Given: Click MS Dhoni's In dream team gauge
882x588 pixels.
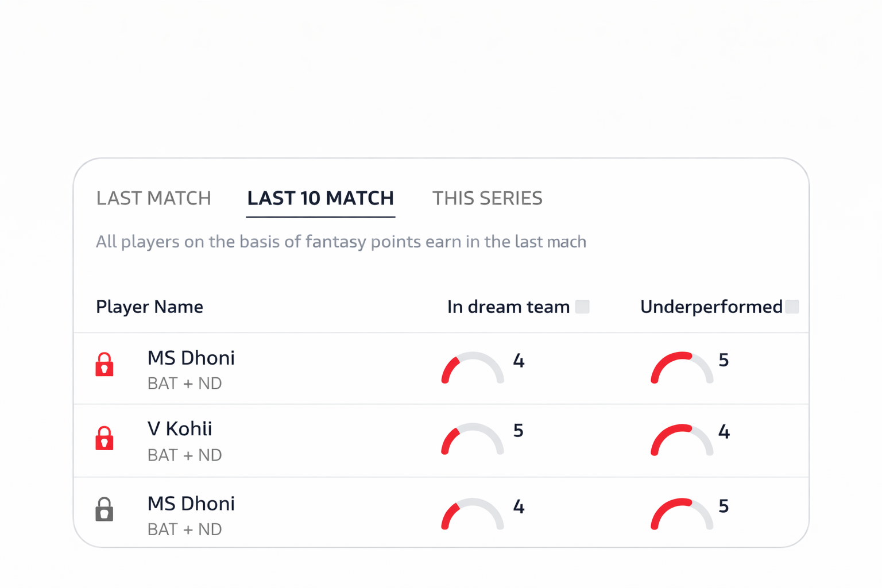Looking at the screenshot, I should point(473,367).
